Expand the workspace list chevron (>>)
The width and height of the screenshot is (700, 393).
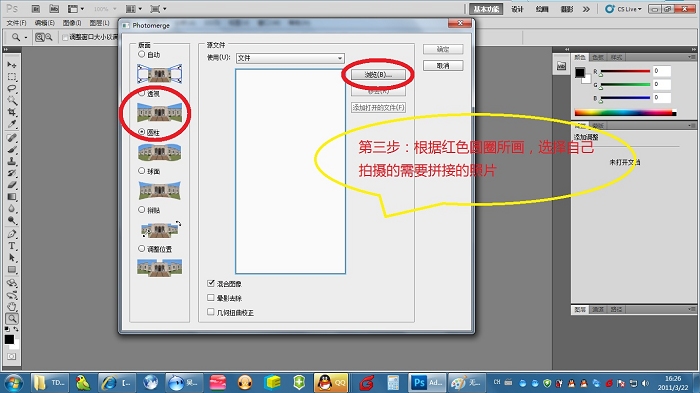point(586,9)
